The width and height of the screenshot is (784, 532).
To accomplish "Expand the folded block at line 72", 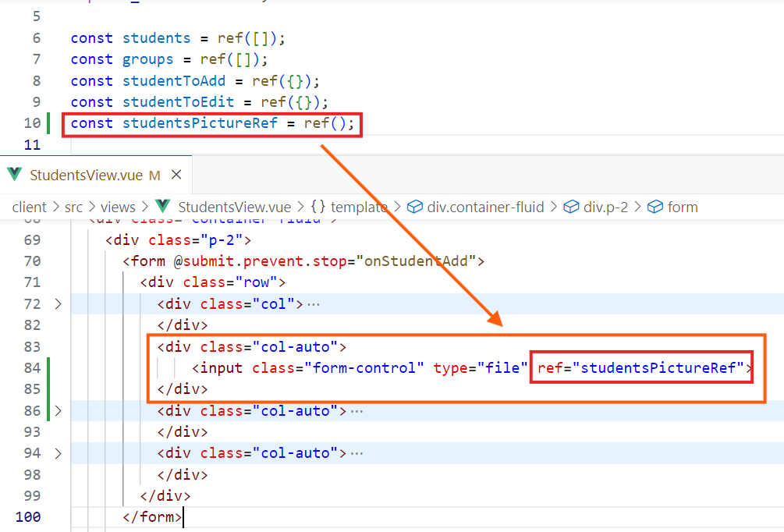I will coord(58,304).
